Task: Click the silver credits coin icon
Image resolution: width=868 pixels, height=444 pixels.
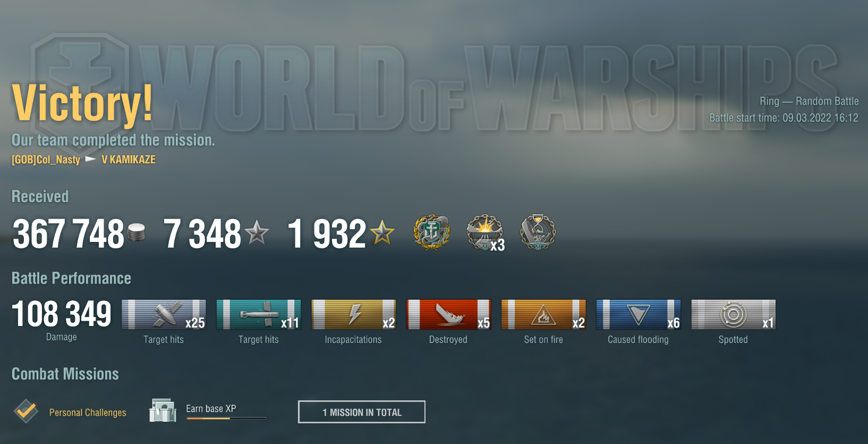Action: (x=137, y=232)
